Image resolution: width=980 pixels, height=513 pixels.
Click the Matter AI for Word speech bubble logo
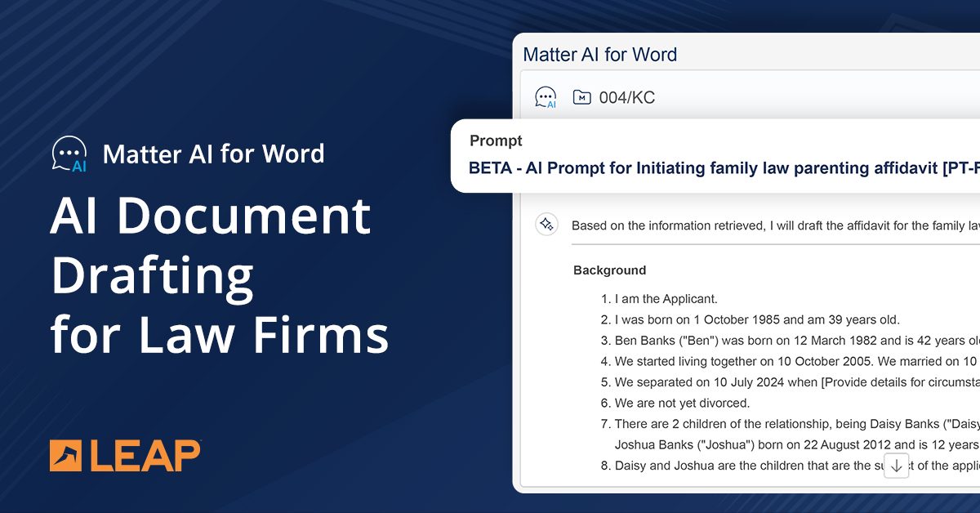coord(69,154)
